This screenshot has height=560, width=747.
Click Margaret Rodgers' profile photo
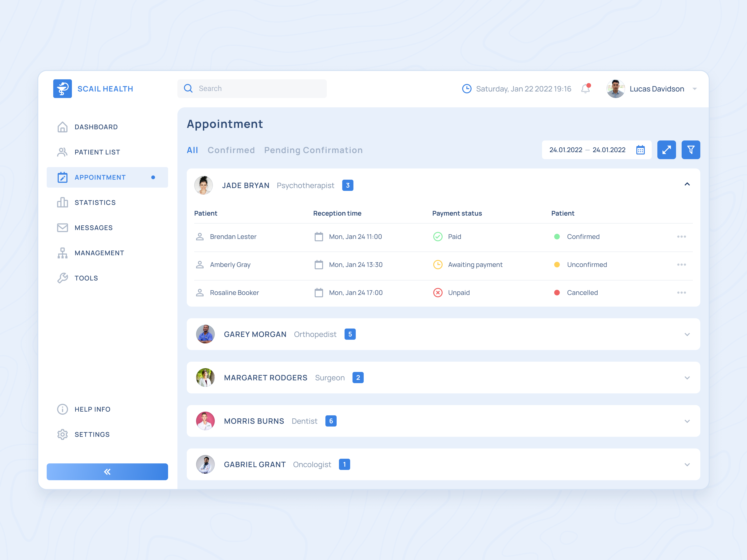pyautogui.click(x=205, y=377)
